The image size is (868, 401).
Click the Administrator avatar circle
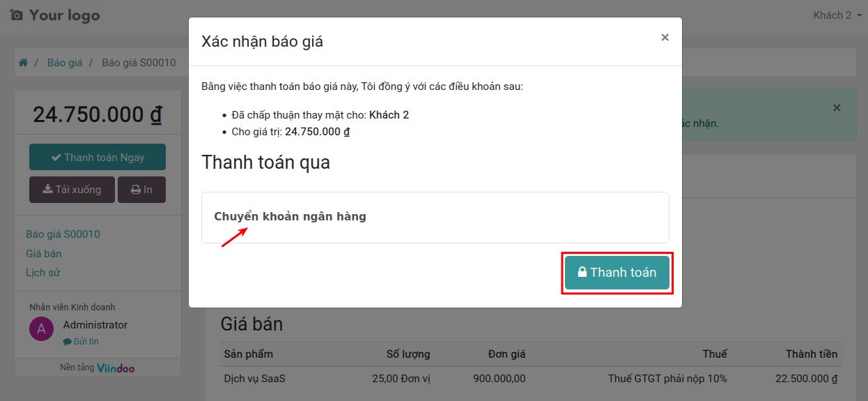[x=41, y=329]
